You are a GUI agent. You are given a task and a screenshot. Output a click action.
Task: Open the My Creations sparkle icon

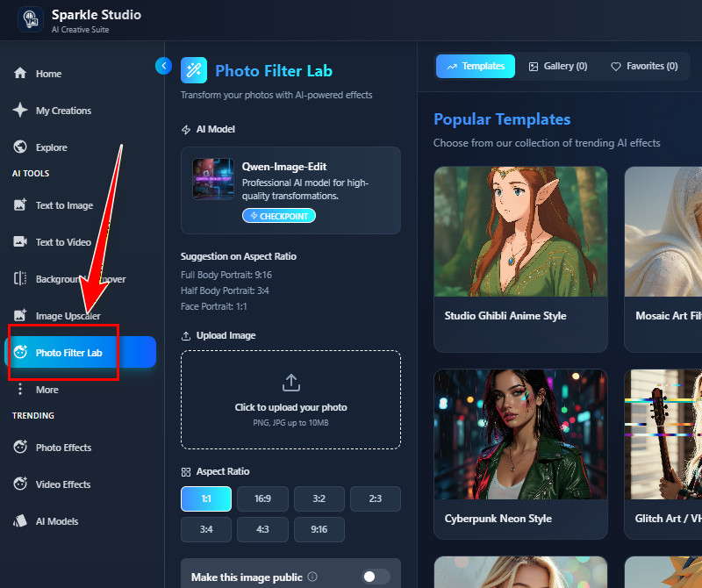tap(20, 111)
